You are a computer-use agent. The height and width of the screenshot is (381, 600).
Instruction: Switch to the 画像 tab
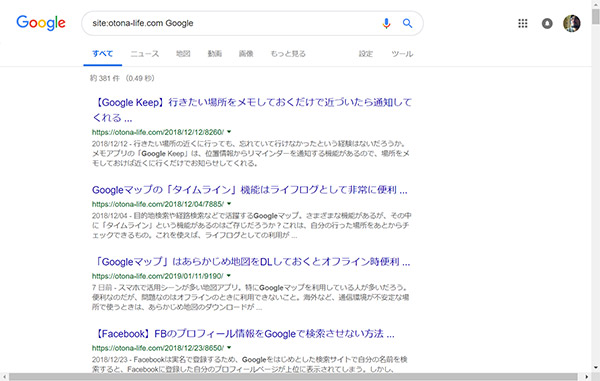click(x=246, y=54)
